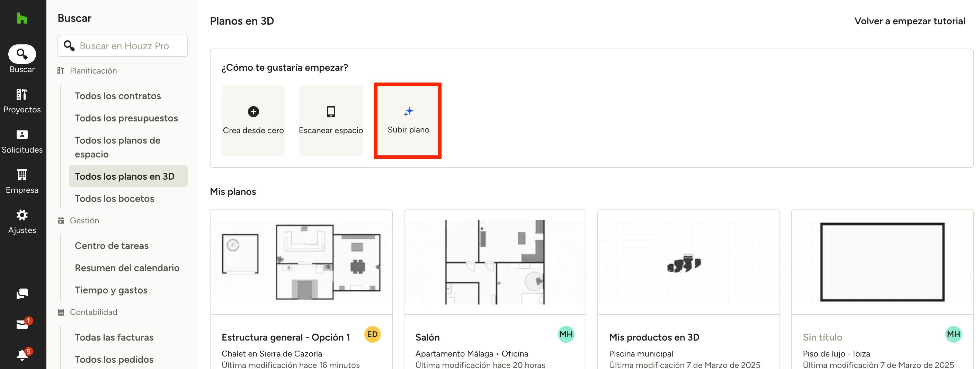Open the inbox mail icon with badge

(22, 324)
